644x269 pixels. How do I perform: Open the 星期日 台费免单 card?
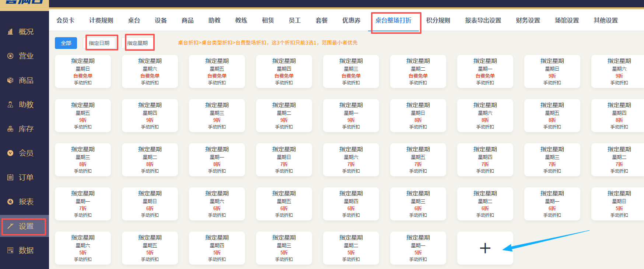tap(83, 71)
